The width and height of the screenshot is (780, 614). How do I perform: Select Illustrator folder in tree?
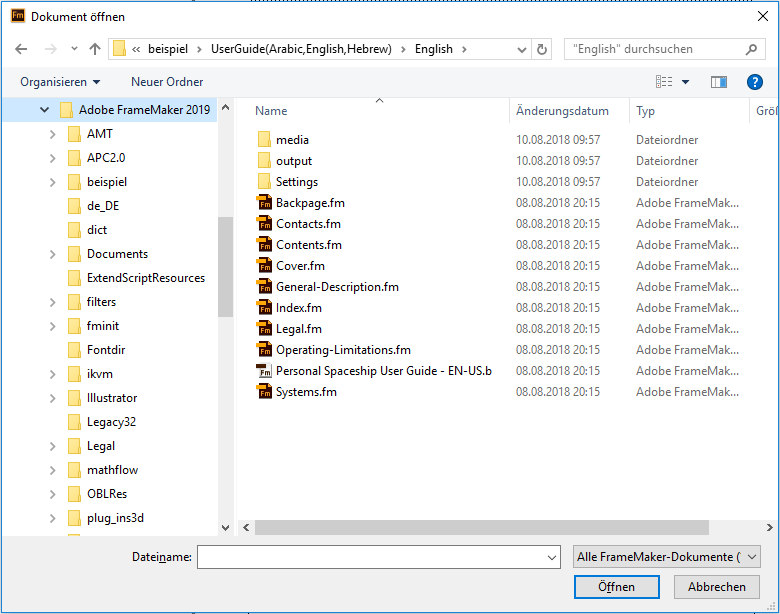point(112,398)
